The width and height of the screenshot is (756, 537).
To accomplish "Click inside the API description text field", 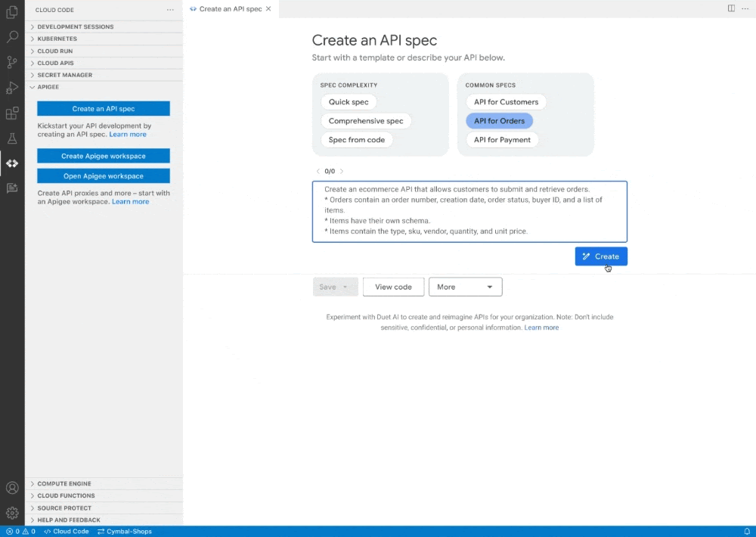I will 469,210.
